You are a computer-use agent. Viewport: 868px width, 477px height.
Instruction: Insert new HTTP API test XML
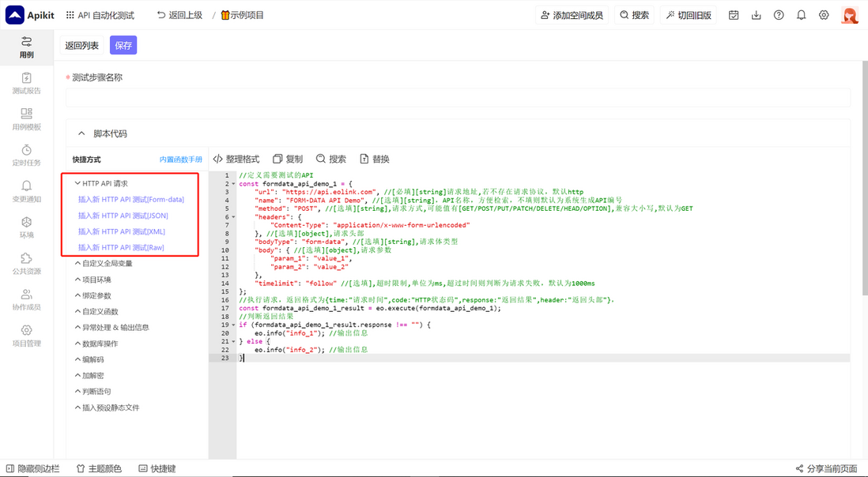(122, 231)
